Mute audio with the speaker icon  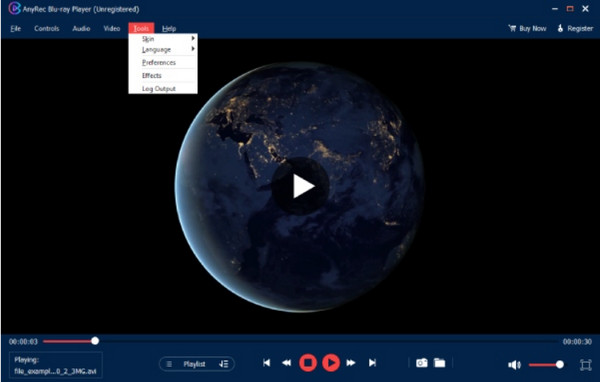pyautogui.click(x=514, y=365)
